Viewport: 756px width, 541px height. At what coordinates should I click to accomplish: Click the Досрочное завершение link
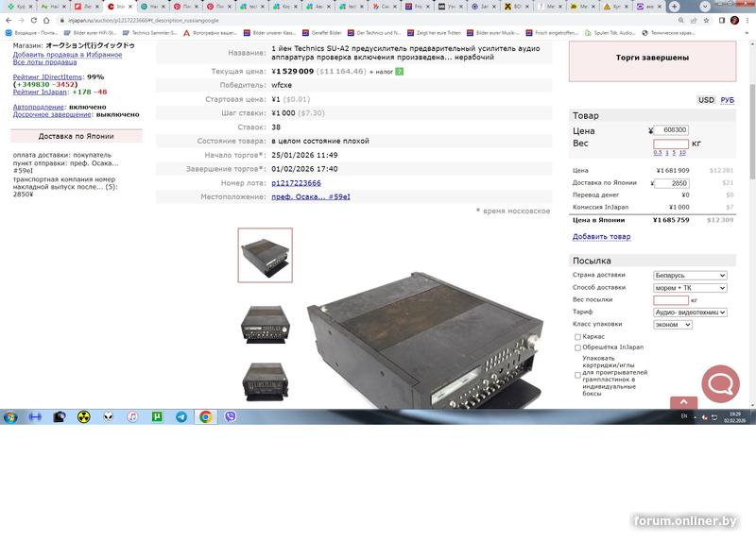tap(52, 114)
